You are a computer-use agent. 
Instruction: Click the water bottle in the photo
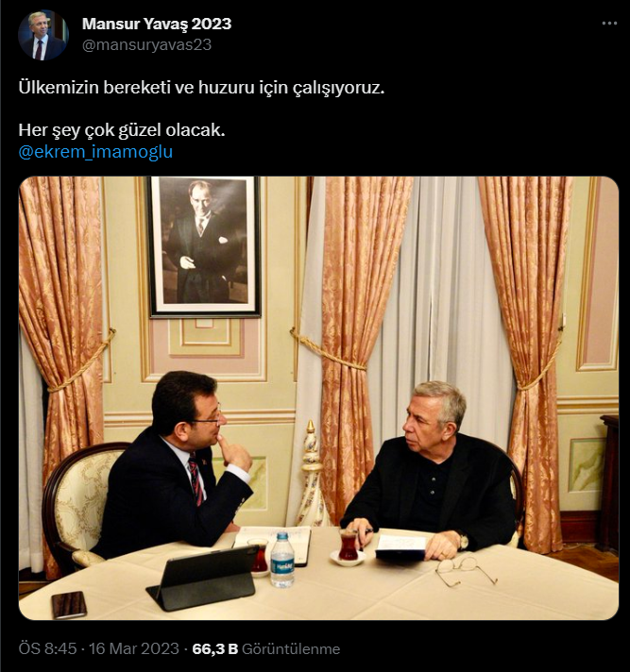tap(282, 560)
